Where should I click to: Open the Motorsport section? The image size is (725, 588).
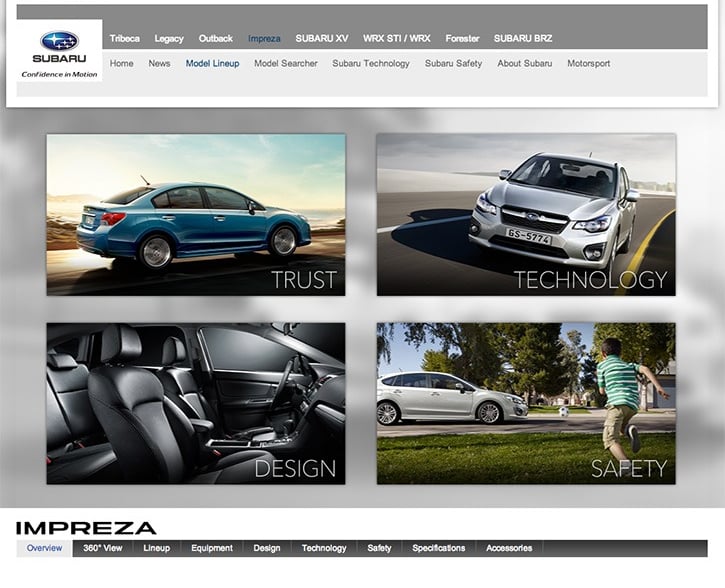click(x=589, y=63)
